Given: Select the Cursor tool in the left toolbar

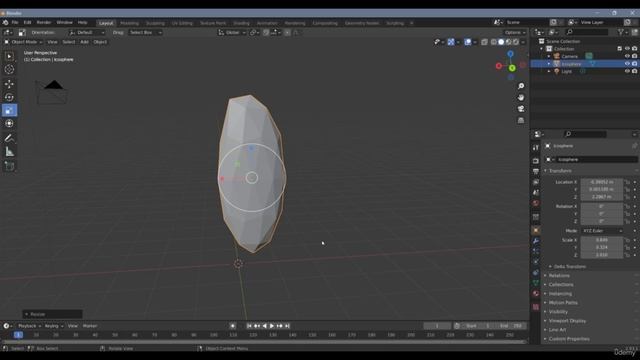Looking at the screenshot, I should coord(9,69).
